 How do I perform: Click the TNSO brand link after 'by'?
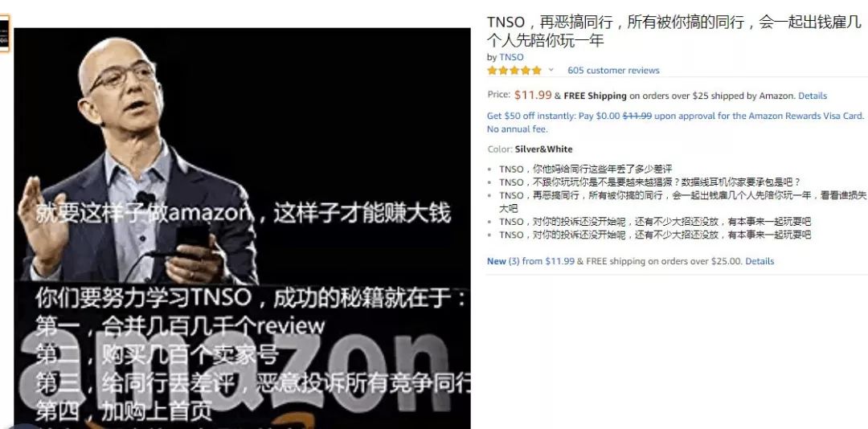(x=511, y=57)
